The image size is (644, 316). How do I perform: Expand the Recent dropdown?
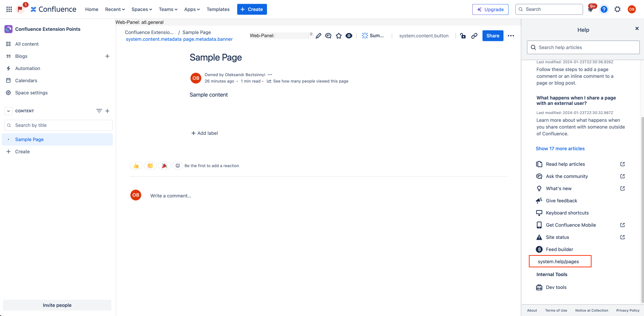click(115, 9)
